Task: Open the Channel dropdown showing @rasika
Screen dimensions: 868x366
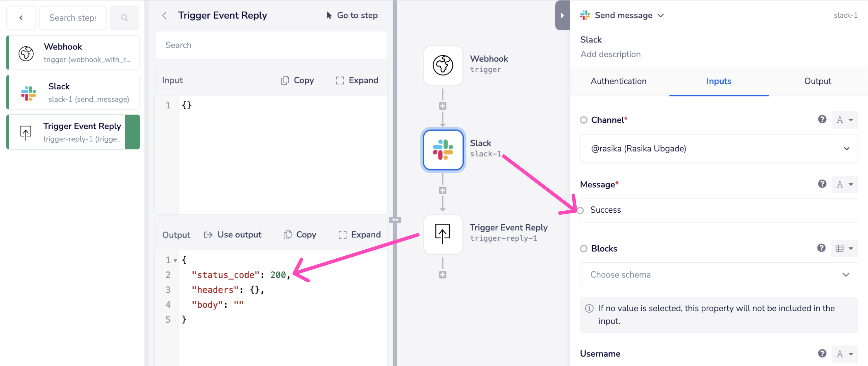Action: pyautogui.click(x=718, y=149)
